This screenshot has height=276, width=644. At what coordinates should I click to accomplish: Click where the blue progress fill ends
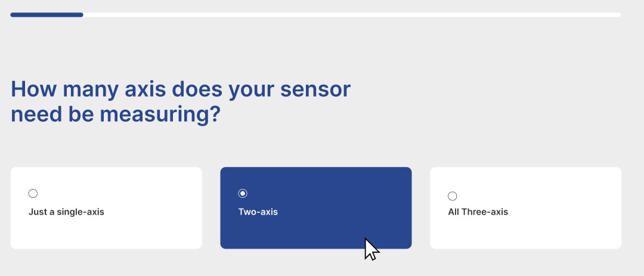tap(82, 15)
